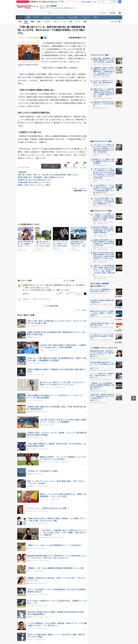Select the 地域 category

[x=85, y=21]
